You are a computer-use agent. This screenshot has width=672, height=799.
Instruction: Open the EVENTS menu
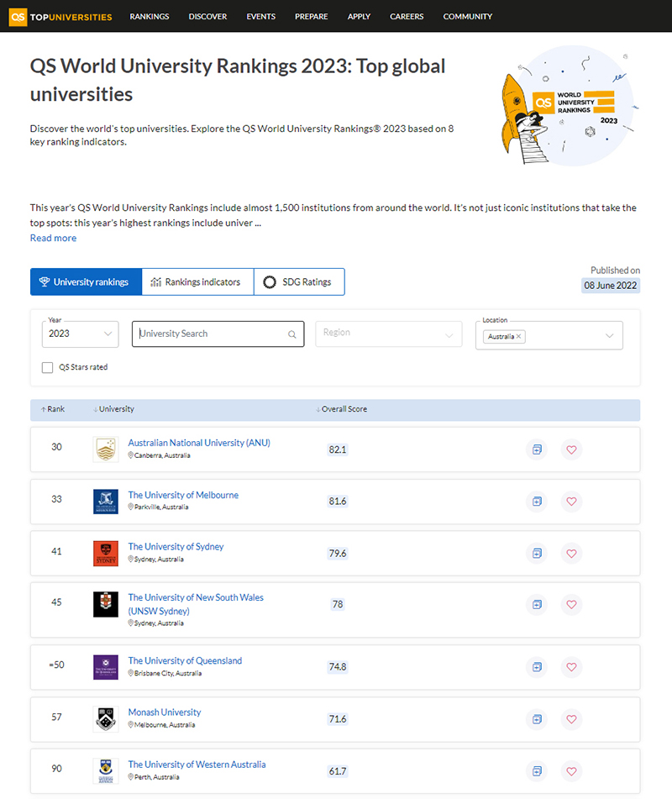[261, 17]
